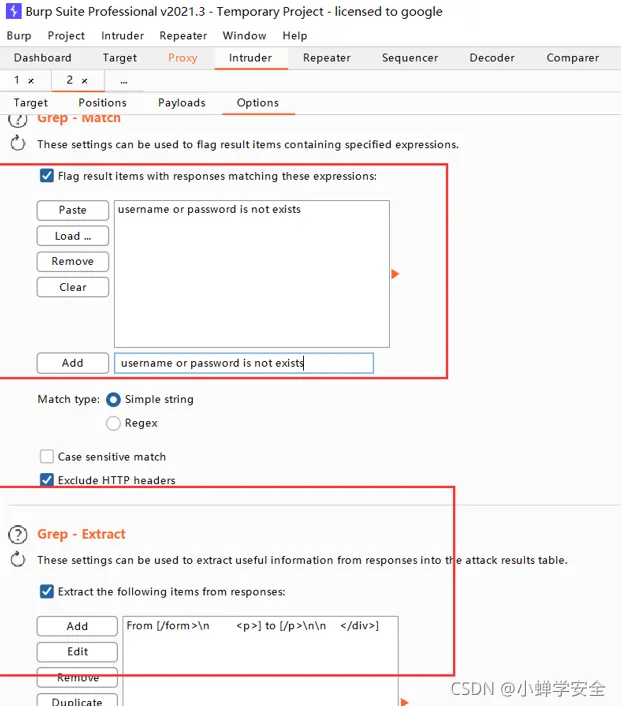Open the Project menu
The image size is (621, 706).
[66, 36]
